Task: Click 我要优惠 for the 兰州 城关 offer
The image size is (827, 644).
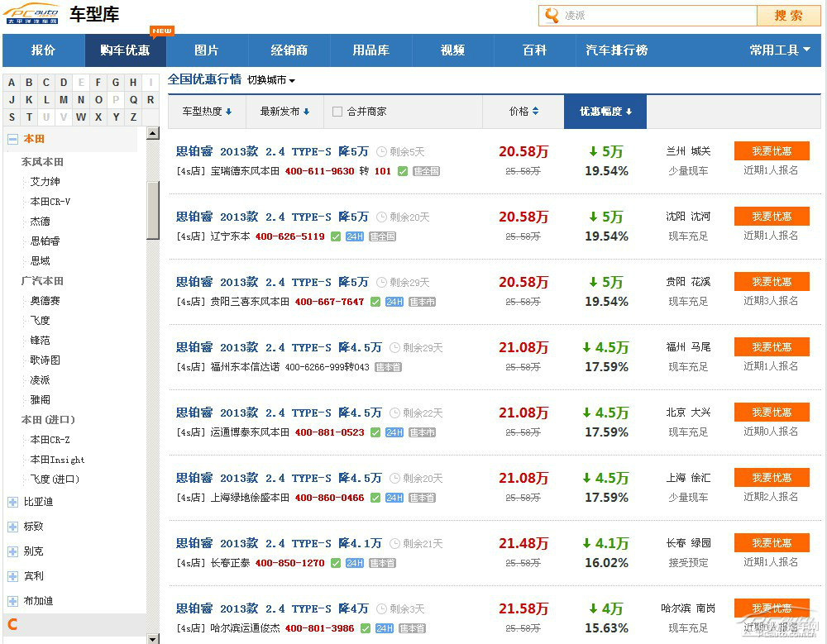Action: tap(772, 151)
